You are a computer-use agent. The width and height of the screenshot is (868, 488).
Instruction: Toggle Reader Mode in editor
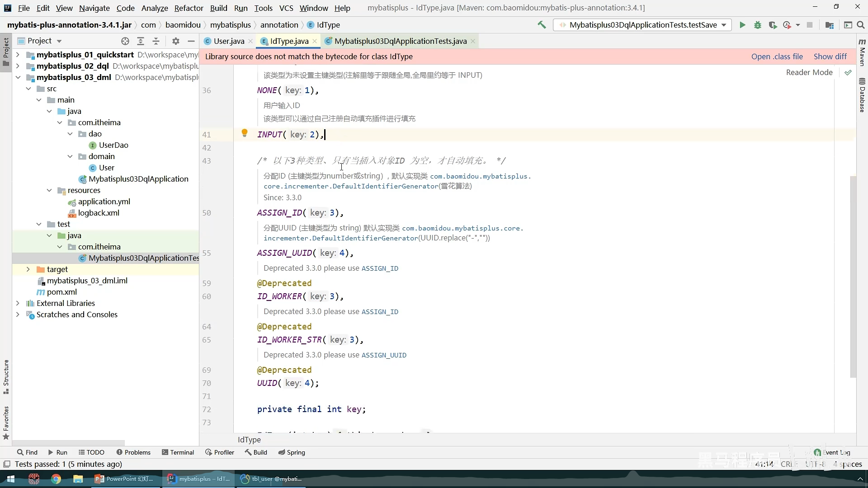coord(809,72)
